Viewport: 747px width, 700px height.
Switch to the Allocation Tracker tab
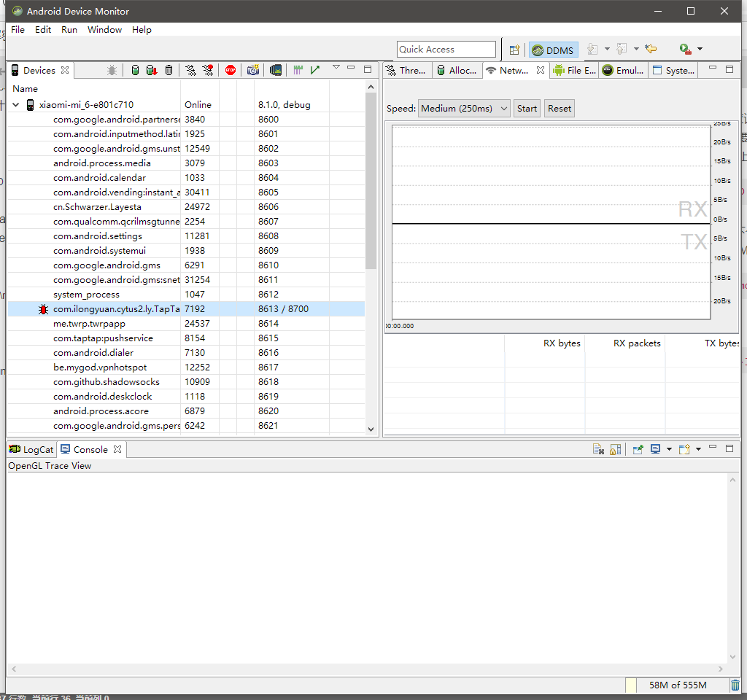(x=457, y=71)
